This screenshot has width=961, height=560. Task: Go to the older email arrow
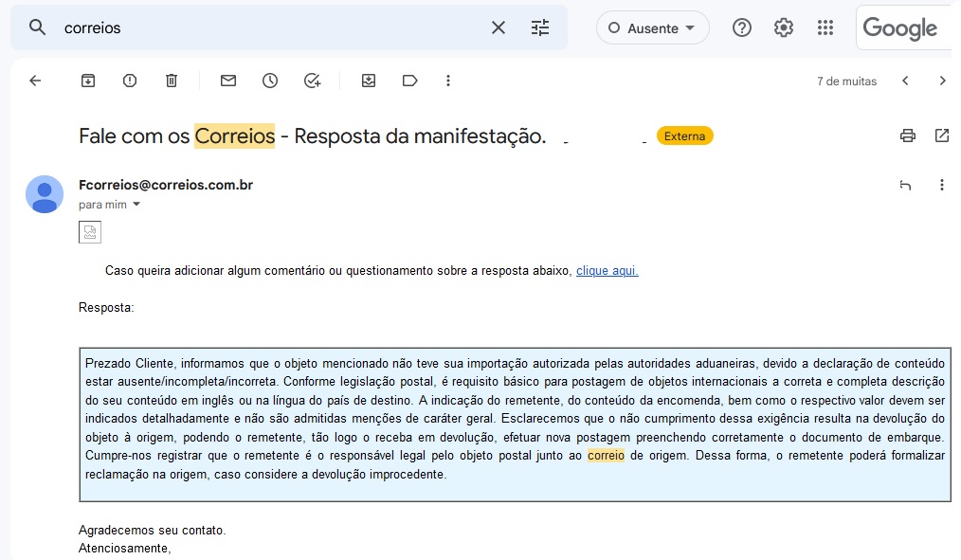point(943,81)
